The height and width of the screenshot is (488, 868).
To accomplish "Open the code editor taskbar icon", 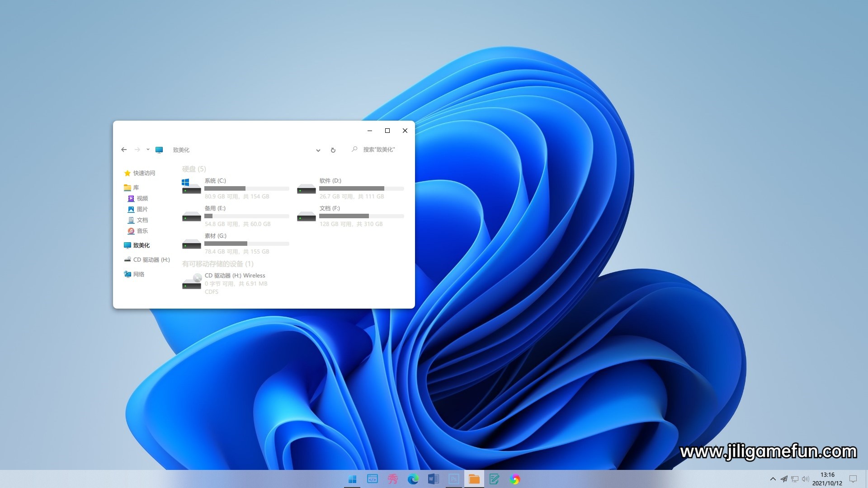I will click(x=373, y=479).
